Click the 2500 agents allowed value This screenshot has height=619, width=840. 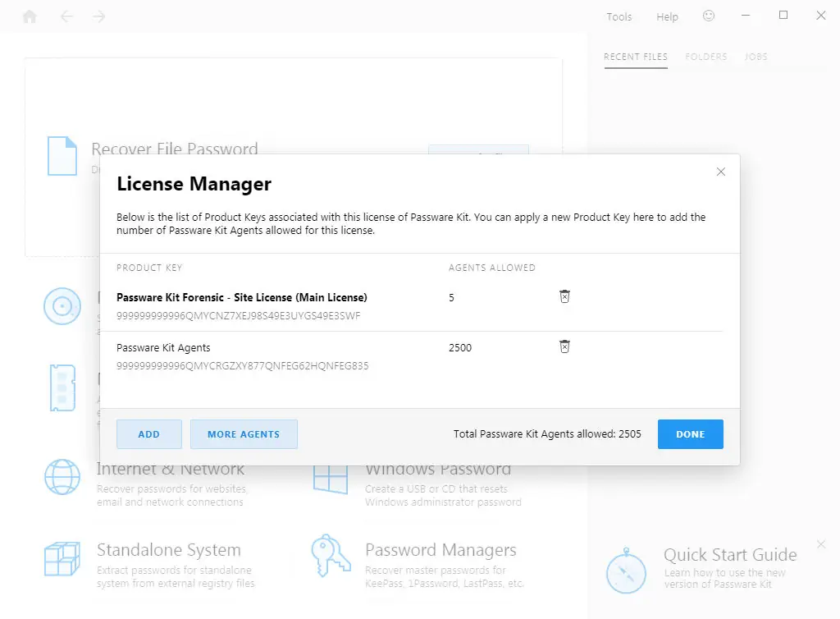460,348
